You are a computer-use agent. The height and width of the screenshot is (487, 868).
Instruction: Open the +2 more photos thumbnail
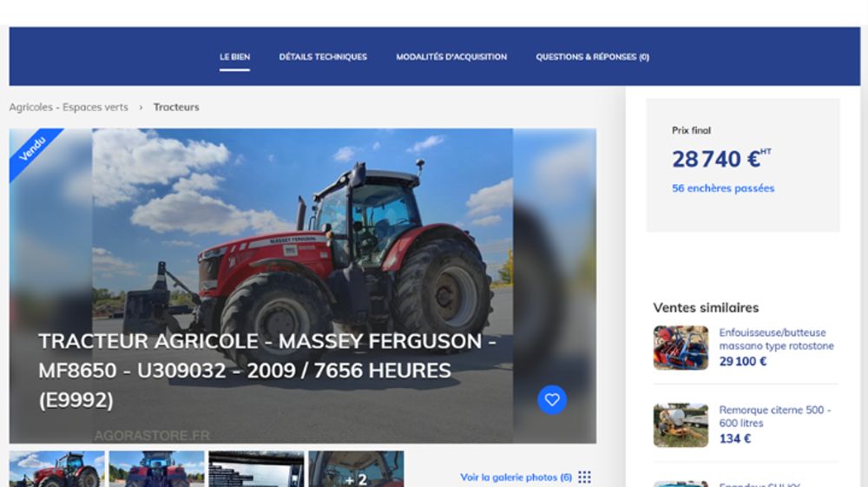point(356,469)
